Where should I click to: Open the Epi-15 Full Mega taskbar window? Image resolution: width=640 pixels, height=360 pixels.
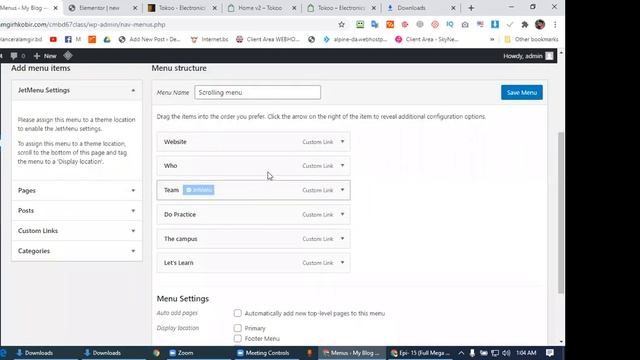pos(420,353)
